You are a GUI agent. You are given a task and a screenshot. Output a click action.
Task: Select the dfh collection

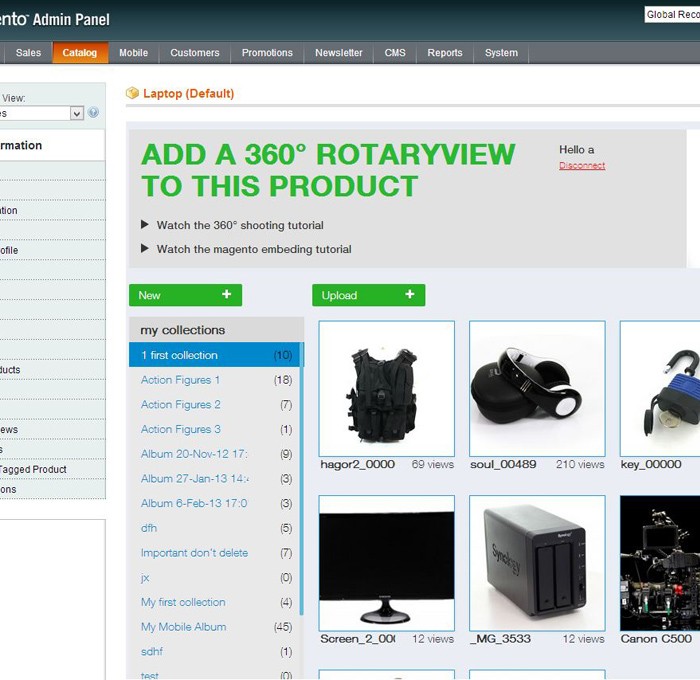pos(216,528)
